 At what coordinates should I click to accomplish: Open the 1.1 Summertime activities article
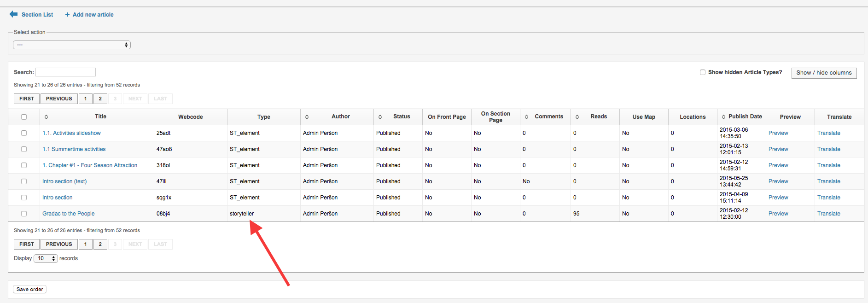[x=74, y=149]
